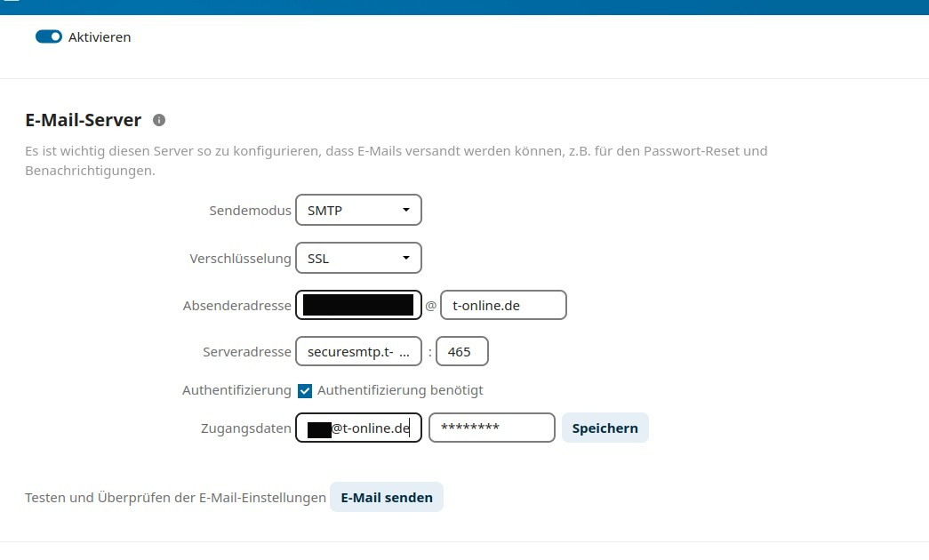Screen dimensions: 929x560
Task: Click the blue header bar at top
Action: pos(464,7)
